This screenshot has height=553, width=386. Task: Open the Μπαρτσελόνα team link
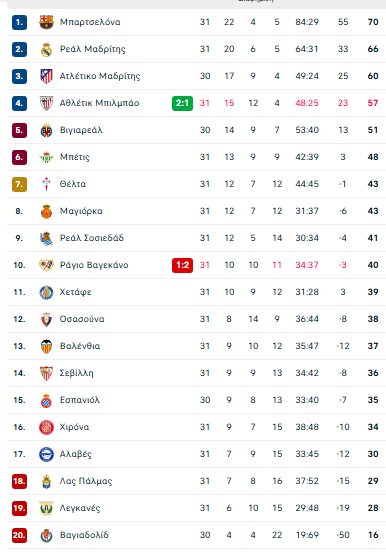[90, 22]
